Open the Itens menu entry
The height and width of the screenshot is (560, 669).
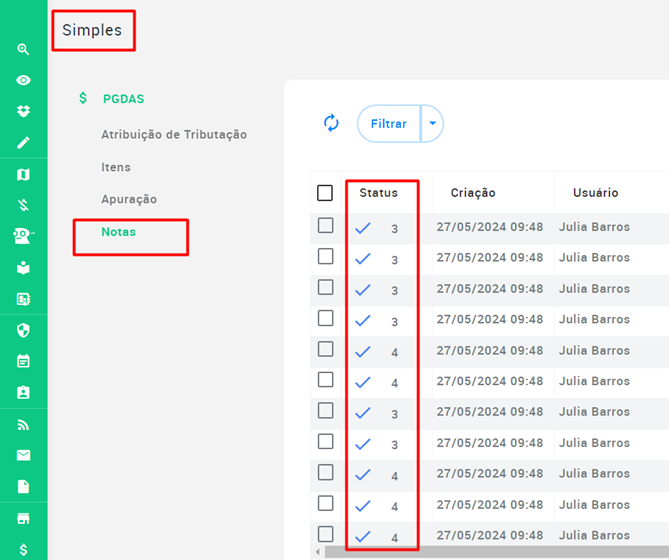click(116, 167)
